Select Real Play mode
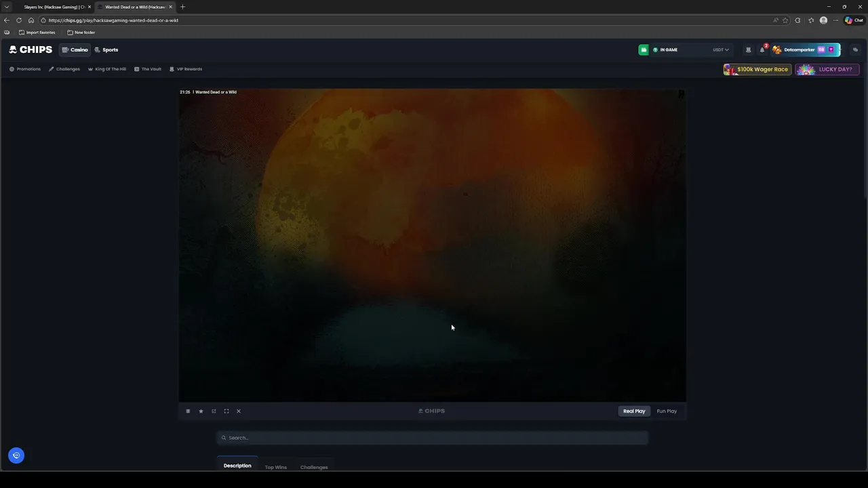This screenshot has height=488, width=868. pyautogui.click(x=634, y=411)
